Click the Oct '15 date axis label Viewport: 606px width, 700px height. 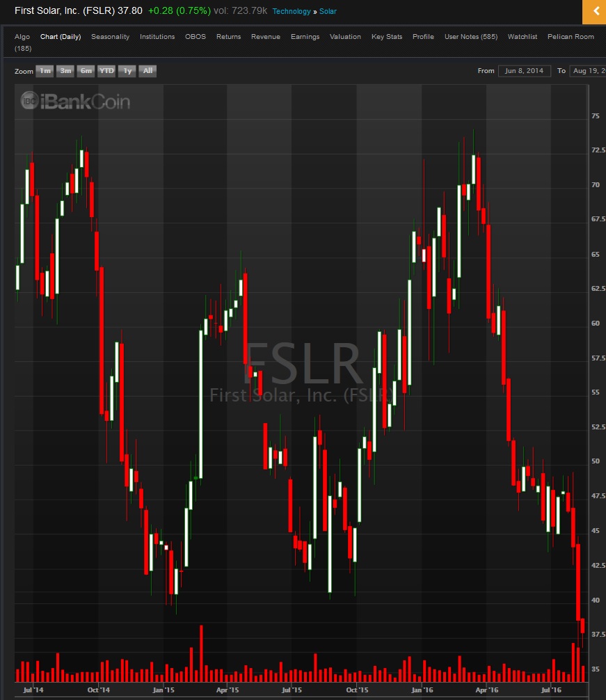tap(358, 690)
